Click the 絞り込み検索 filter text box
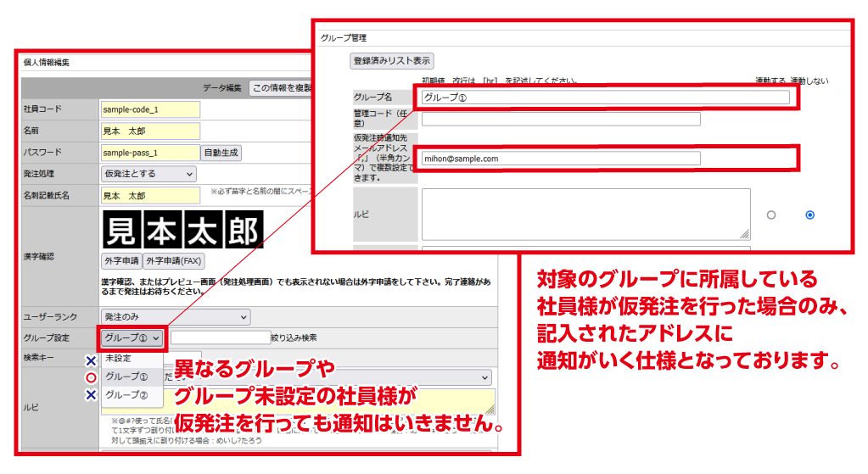This screenshot has height=474, width=868. [220, 337]
